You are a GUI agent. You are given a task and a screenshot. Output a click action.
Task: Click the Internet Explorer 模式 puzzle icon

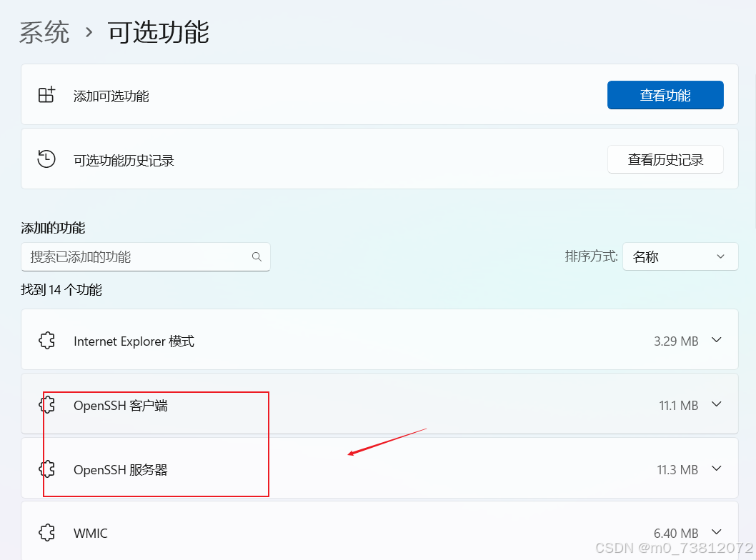pos(47,341)
